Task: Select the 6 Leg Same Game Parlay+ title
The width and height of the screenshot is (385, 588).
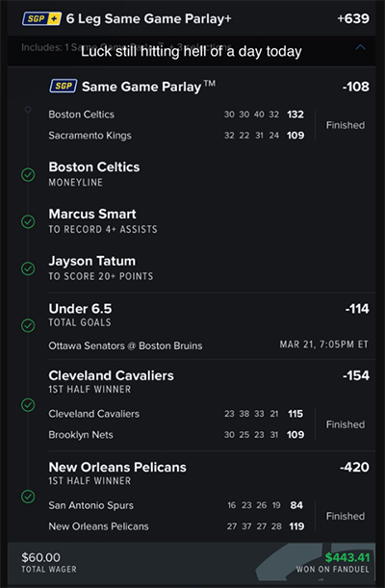Action: coord(149,18)
